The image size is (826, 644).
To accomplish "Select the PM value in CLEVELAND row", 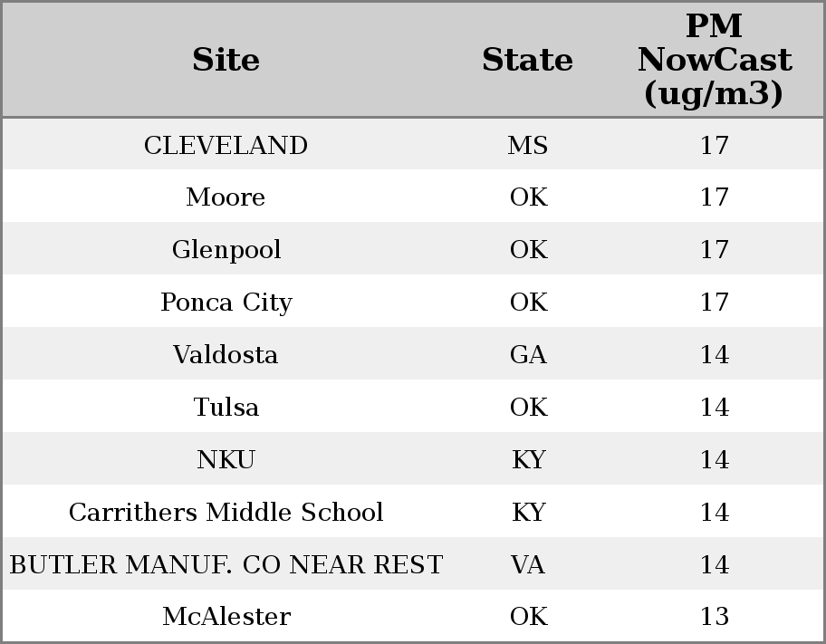I will tap(714, 145).
